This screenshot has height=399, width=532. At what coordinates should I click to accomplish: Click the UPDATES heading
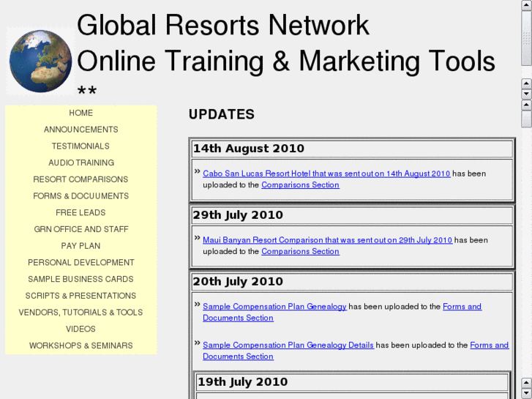point(222,115)
